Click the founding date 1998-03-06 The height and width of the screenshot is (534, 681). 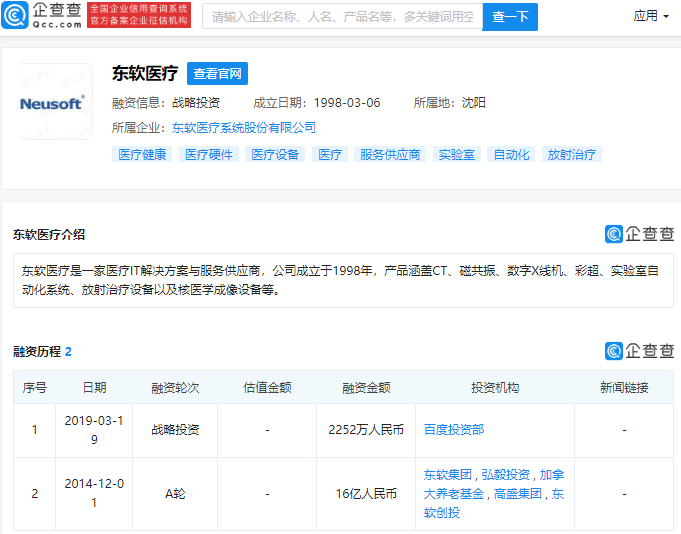click(x=347, y=103)
